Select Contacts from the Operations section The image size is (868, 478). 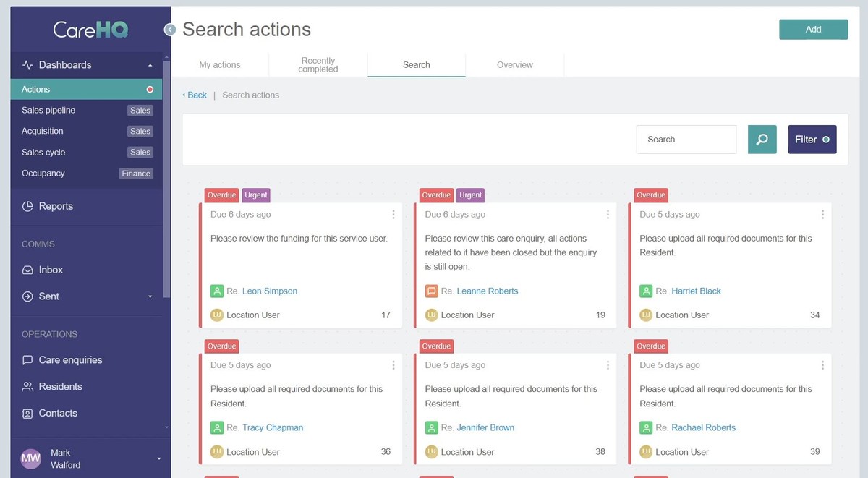(58, 413)
